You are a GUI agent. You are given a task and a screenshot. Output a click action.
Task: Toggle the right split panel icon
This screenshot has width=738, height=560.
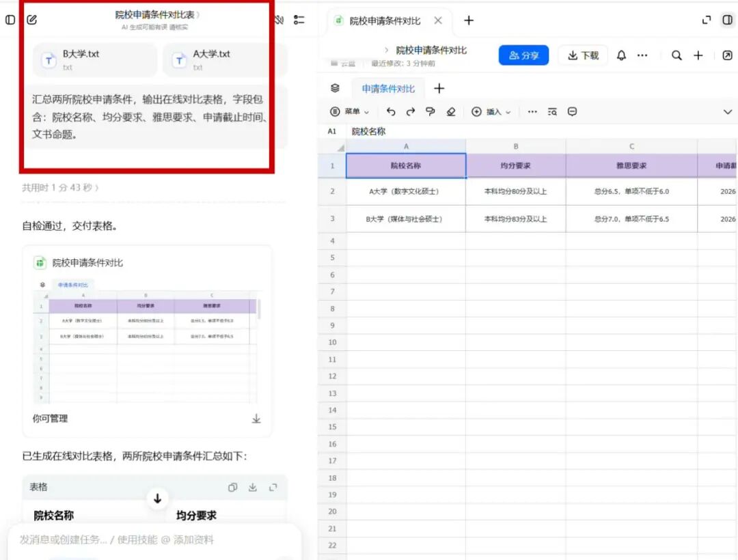coord(727,20)
